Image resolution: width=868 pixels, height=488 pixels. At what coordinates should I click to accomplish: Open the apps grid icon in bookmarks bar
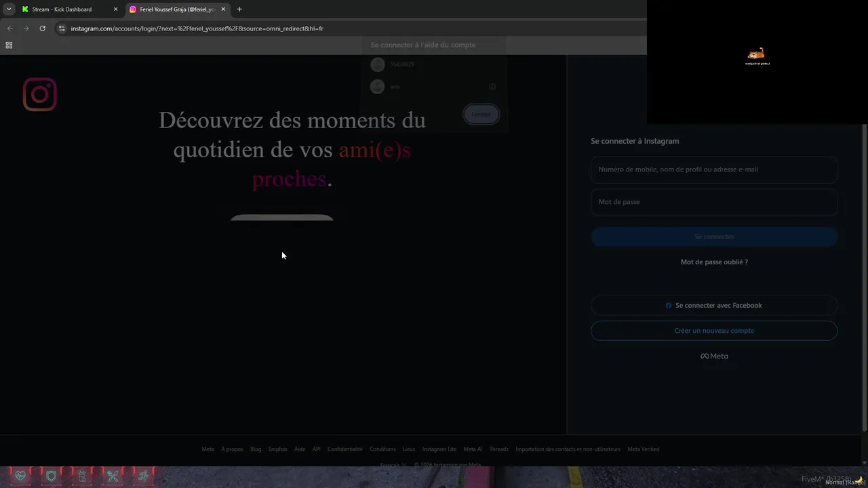pos(9,45)
